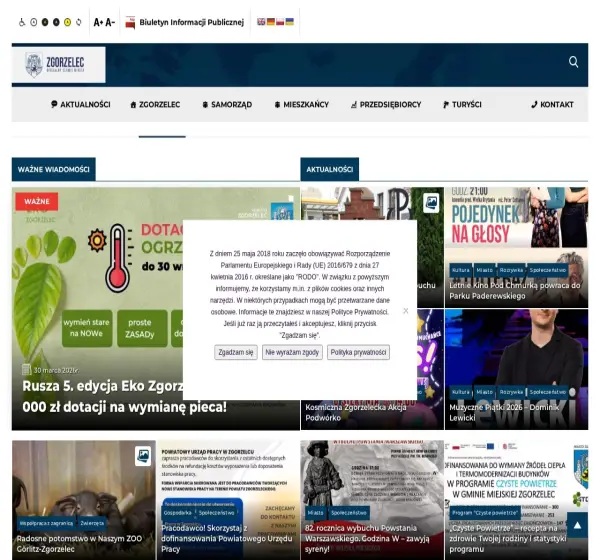Select the first black contrast circle

[45, 22]
